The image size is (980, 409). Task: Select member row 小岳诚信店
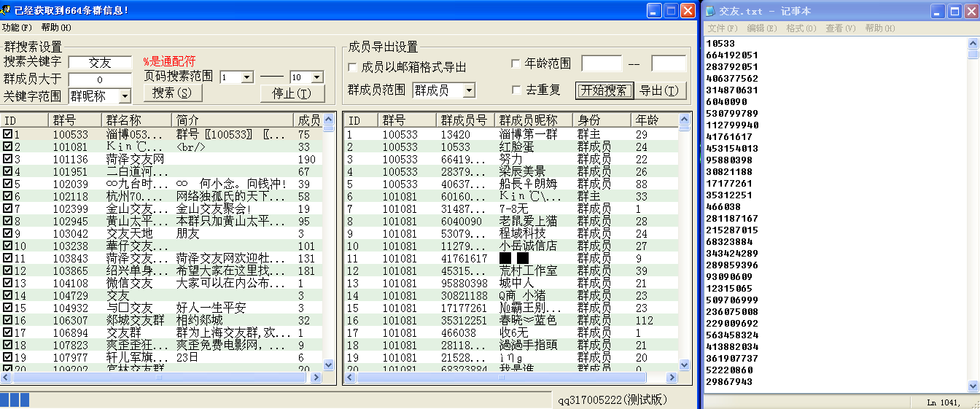(x=511, y=246)
